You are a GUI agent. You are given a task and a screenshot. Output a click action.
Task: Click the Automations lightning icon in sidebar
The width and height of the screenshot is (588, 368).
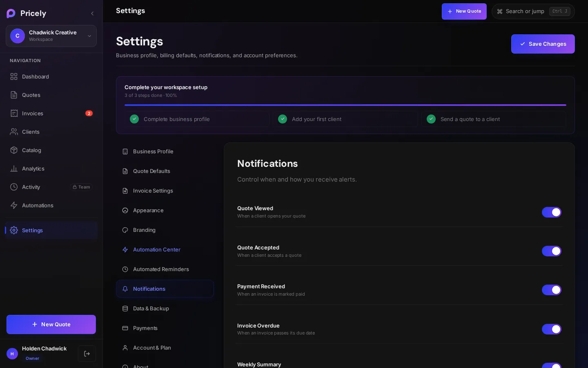click(x=14, y=205)
